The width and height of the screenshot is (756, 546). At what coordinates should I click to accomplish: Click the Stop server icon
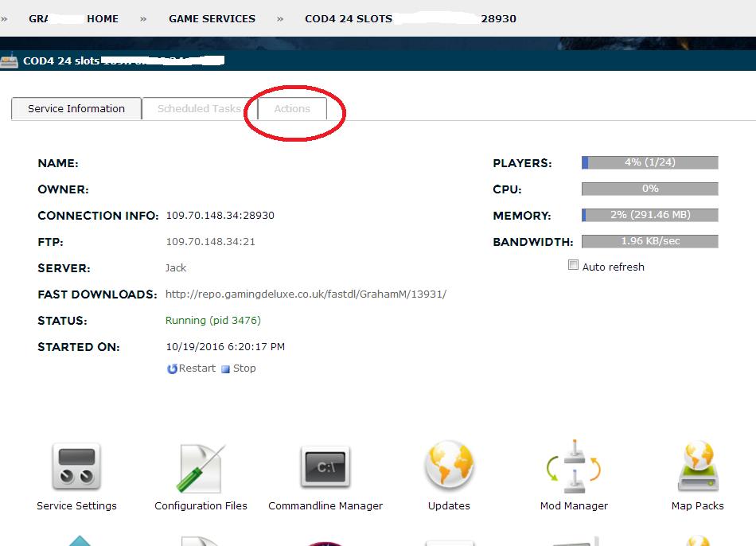tap(226, 369)
